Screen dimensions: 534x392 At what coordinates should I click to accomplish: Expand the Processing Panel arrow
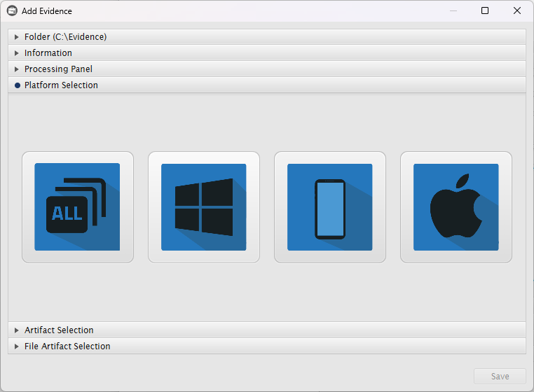point(16,69)
